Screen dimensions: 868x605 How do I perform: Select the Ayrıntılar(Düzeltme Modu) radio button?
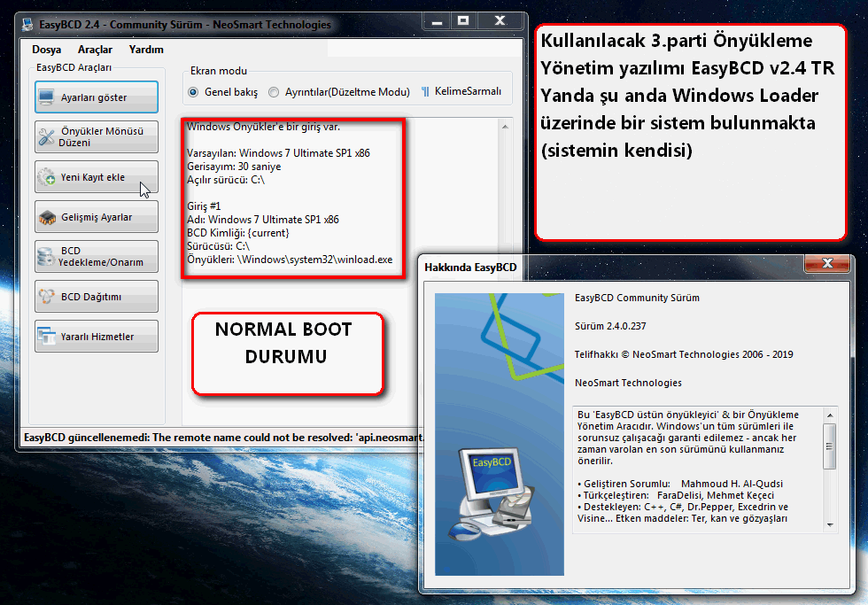(274, 92)
